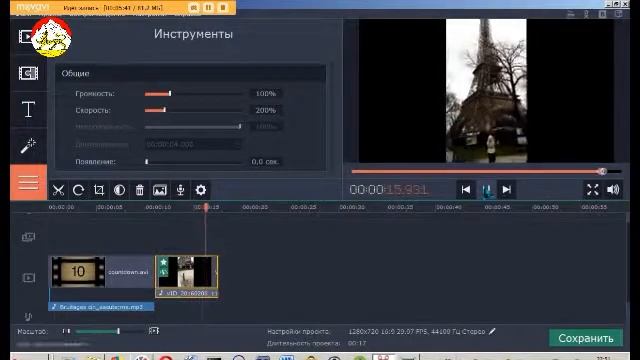
Task: Skip to the next frame in the player
Action: point(507,190)
